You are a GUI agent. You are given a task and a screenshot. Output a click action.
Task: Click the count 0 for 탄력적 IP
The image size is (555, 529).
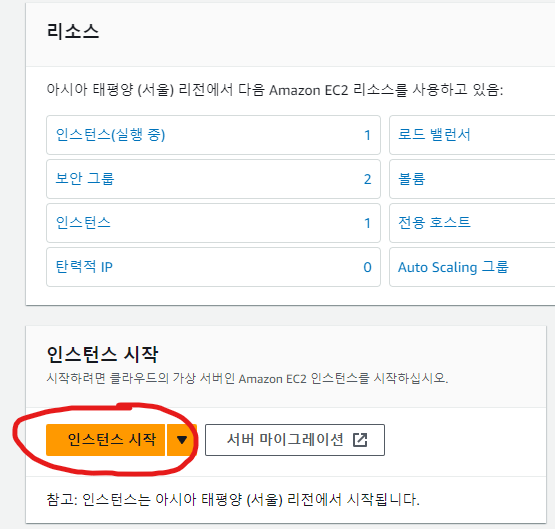tap(367, 267)
